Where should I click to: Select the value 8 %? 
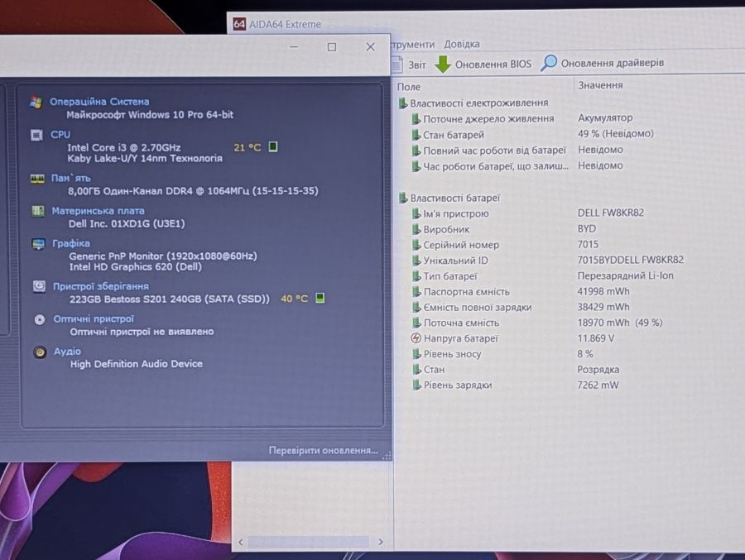click(x=585, y=354)
